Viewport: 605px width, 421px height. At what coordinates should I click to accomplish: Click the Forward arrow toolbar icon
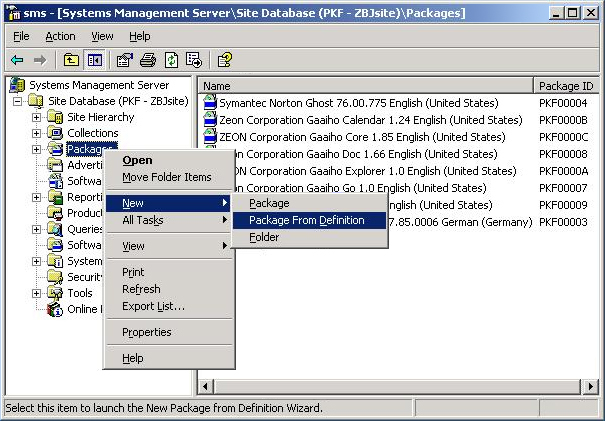coord(40,60)
